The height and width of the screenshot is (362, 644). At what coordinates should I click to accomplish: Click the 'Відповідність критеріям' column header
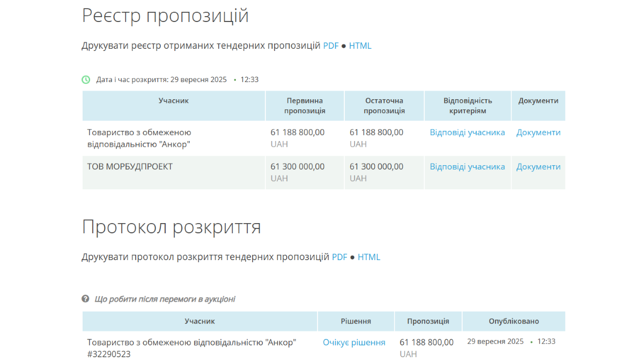[x=468, y=106]
